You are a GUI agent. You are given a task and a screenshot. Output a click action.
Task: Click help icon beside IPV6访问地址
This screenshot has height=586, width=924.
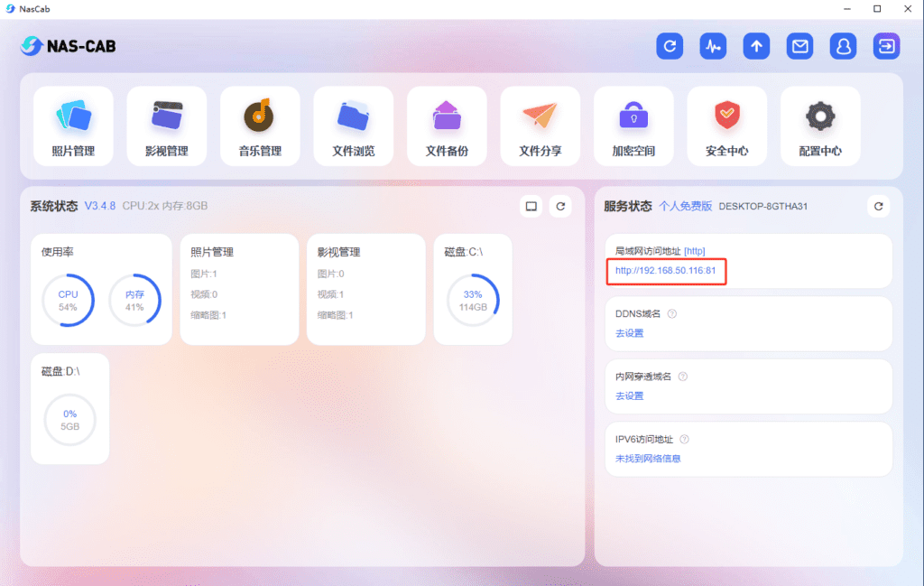684,440
